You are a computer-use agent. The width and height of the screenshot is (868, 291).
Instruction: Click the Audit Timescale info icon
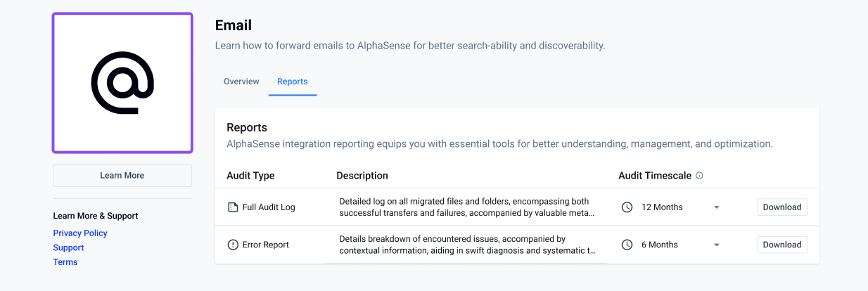[x=699, y=176]
